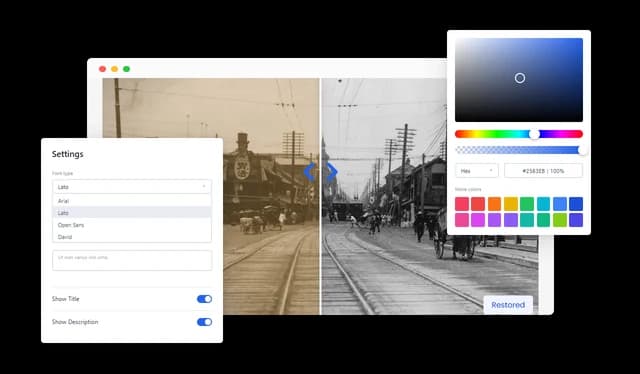The height and width of the screenshot is (374, 640).
Task: Click the hue slider handle
Action: [x=534, y=134]
